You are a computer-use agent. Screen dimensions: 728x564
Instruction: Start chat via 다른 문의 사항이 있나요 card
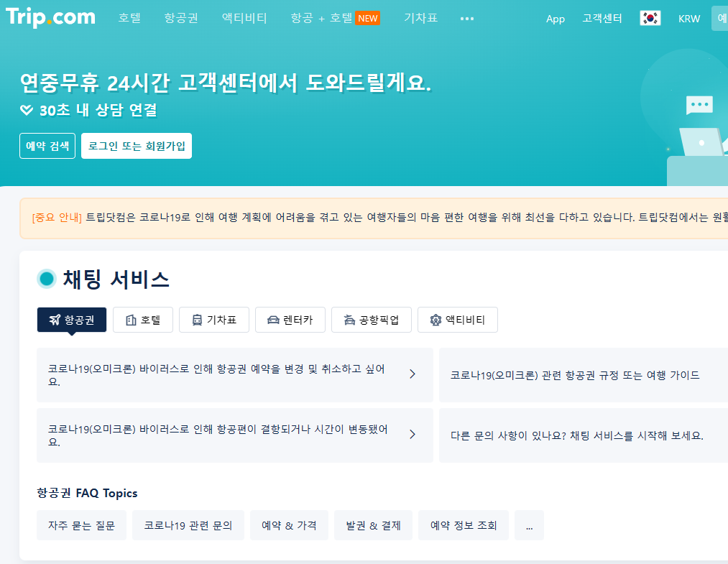click(x=584, y=435)
